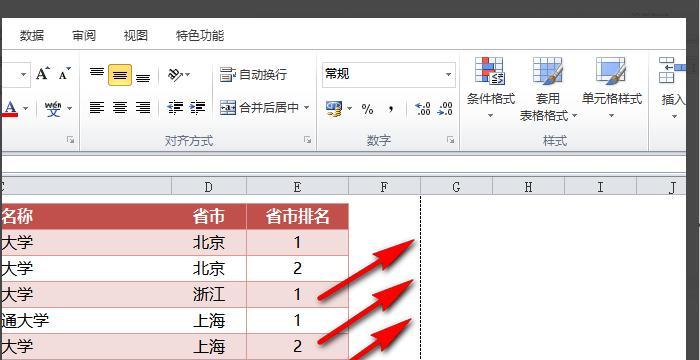The height and width of the screenshot is (360, 700).
Task: Decrease the cell indent
Action: point(175,108)
